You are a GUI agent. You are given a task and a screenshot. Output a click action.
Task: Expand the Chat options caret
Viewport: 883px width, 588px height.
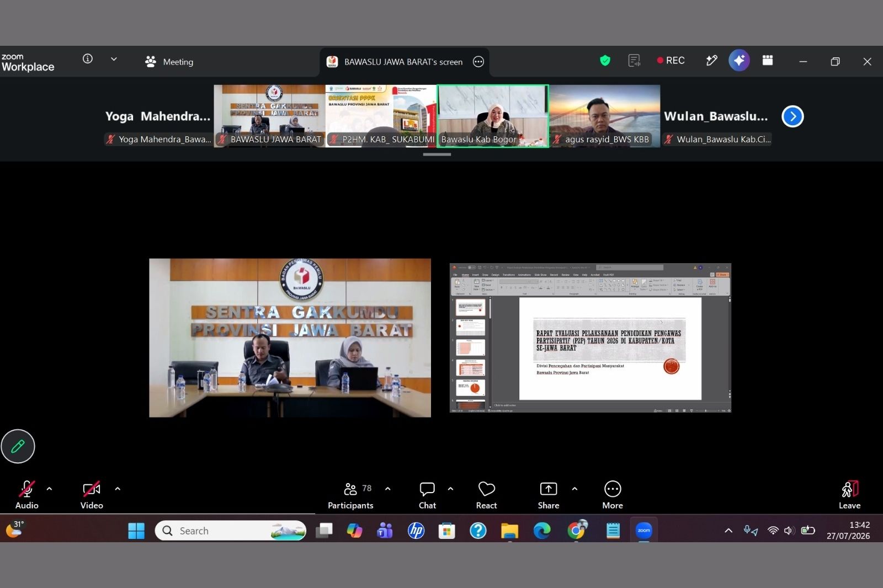pyautogui.click(x=451, y=489)
